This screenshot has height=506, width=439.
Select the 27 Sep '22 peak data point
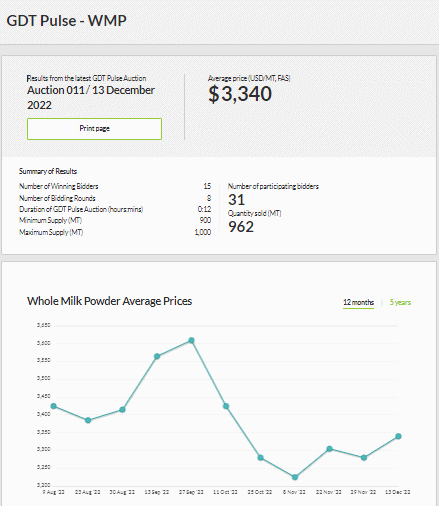click(x=191, y=340)
